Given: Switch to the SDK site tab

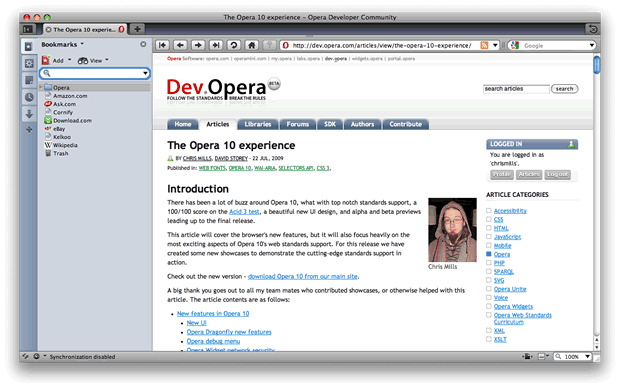Looking at the screenshot, I should coord(330,124).
